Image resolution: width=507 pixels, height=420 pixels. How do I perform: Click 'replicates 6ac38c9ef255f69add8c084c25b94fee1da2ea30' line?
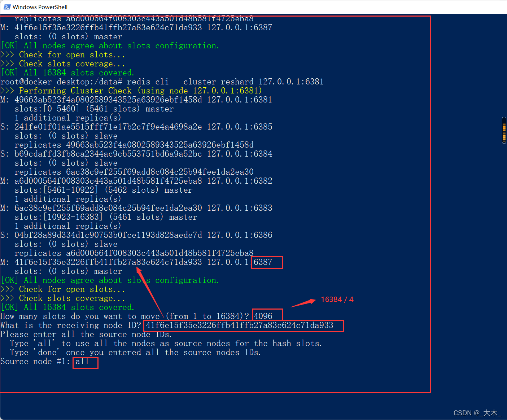point(134,172)
